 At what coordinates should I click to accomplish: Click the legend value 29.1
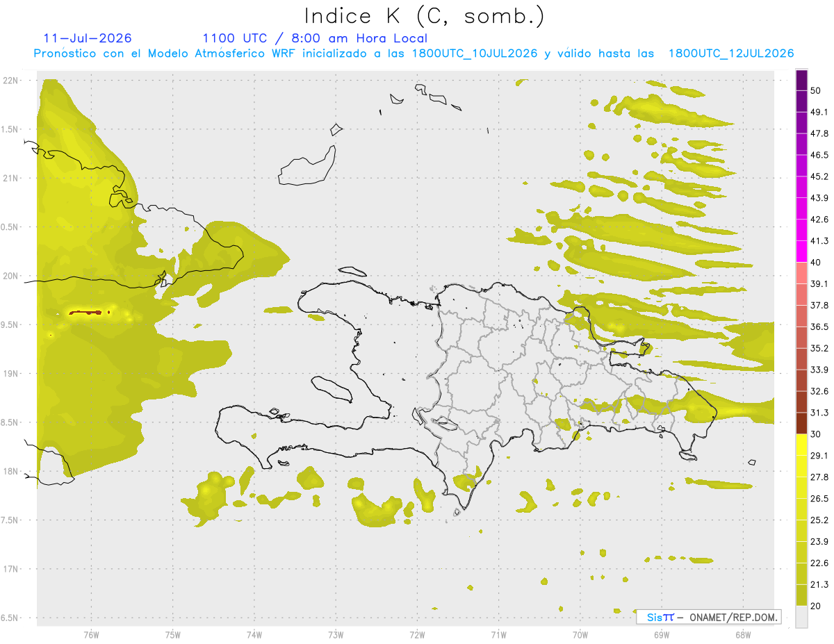[819, 456]
